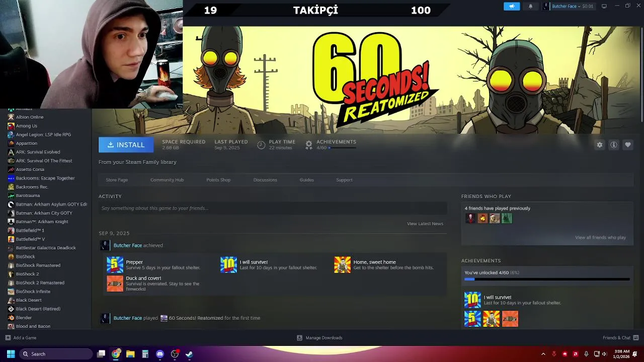
Task: Click View Latest News link
Action: pos(425,224)
